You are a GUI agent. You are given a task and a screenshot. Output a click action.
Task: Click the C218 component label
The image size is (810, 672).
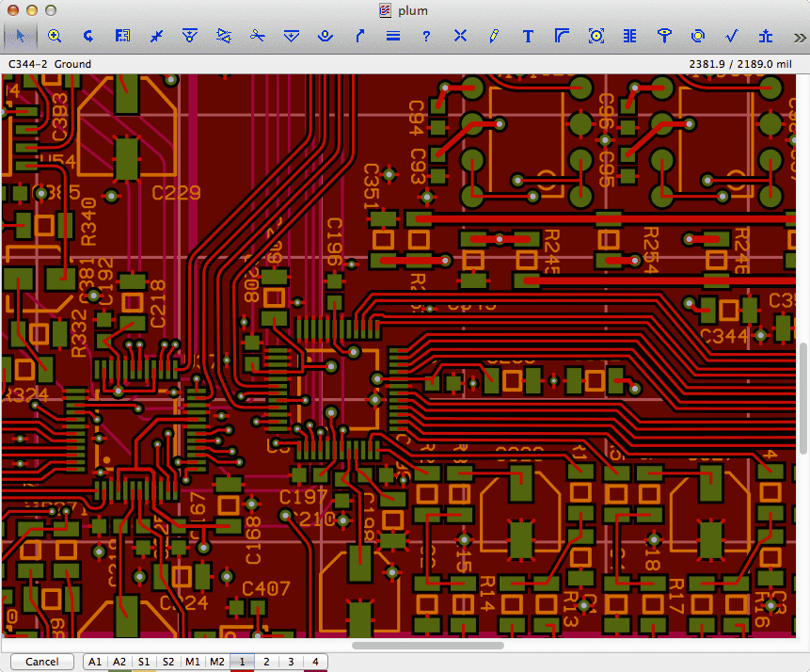click(158, 304)
